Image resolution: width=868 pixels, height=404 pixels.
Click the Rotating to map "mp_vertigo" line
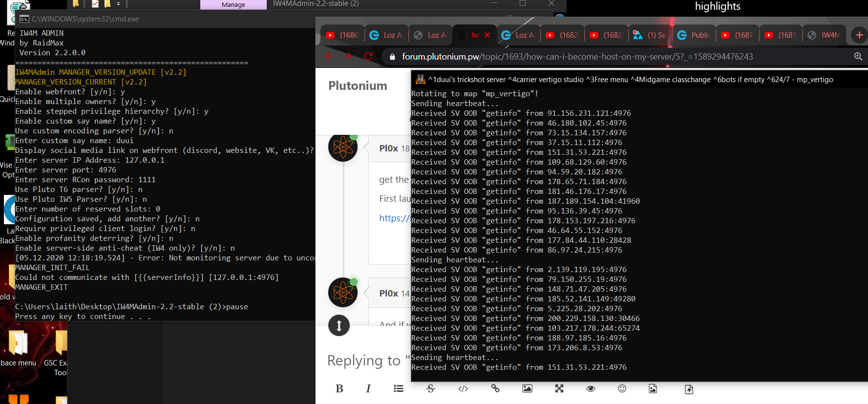[x=475, y=94]
